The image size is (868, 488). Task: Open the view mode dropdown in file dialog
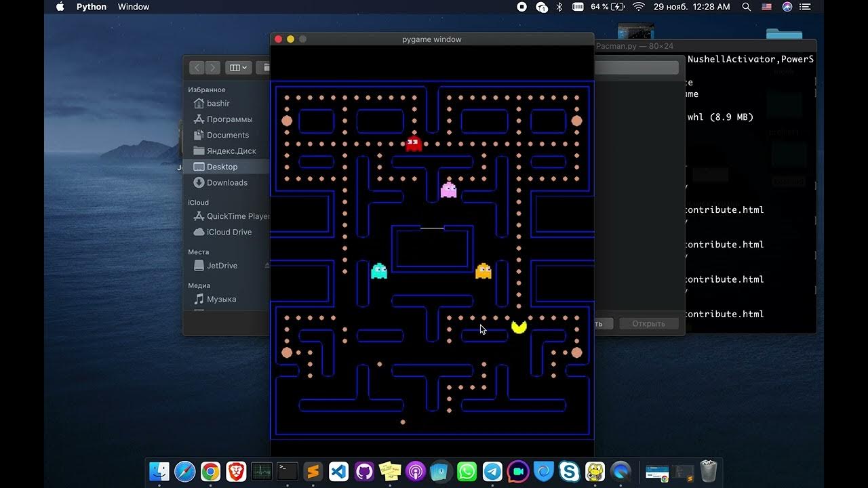239,67
